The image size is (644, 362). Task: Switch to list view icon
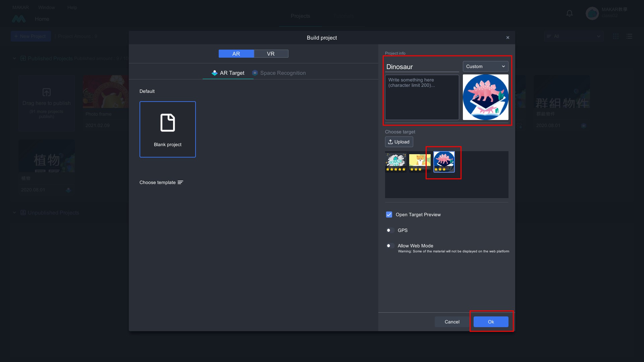(x=629, y=36)
